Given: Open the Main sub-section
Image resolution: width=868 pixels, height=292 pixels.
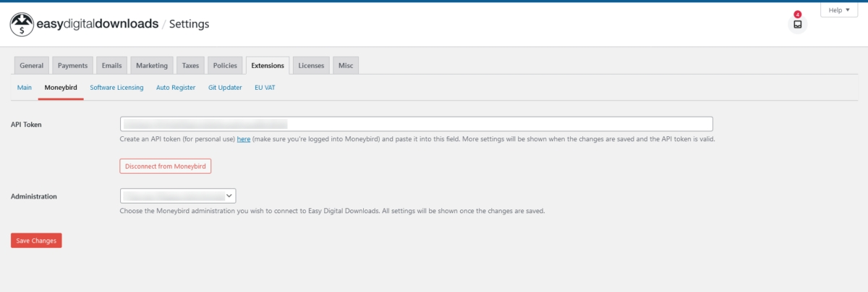Looking at the screenshot, I should pos(25,88).
